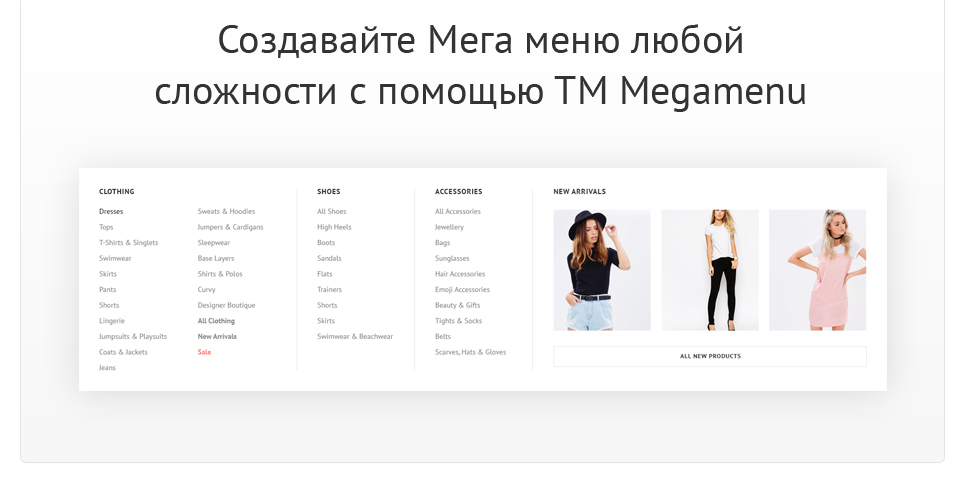Open the Sweats & Hoodies category

[226, 211]
